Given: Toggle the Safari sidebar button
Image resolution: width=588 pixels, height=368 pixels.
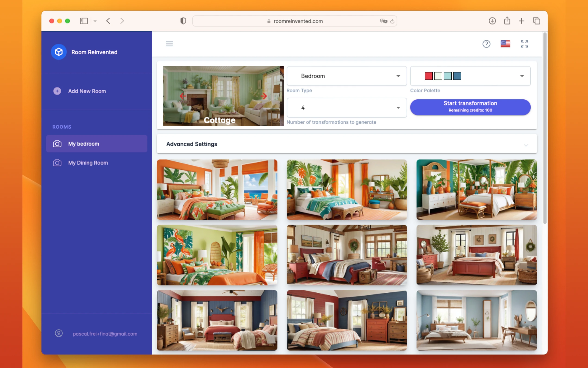Looking at the screenshot, I should (84, 21).
